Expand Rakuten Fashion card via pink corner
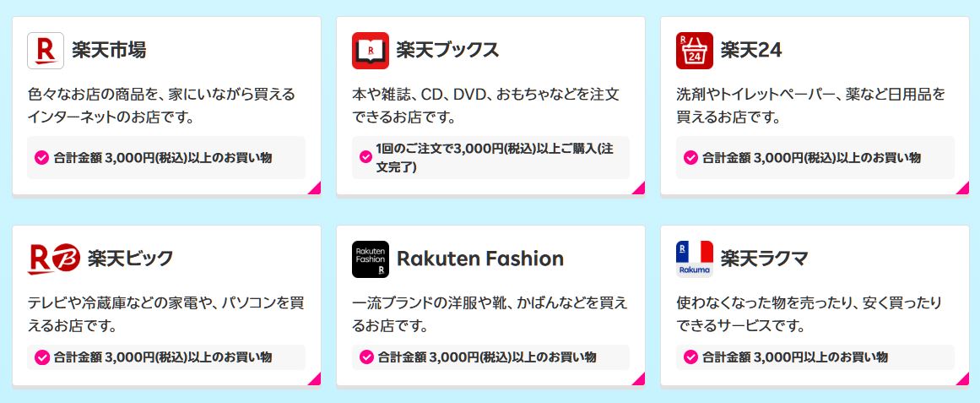The image size is (980, 403). click(640, 379)
